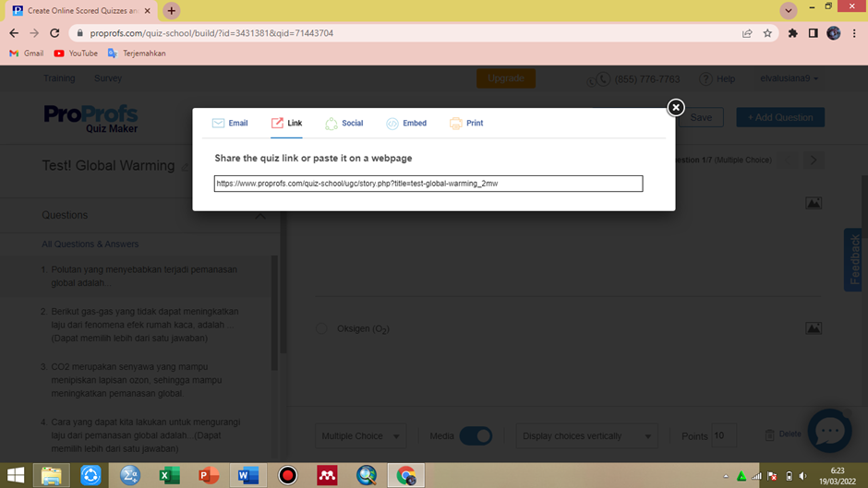Select the Oksigen (O2) radio button
Viewport: 868px width, 488px height.
[x=321, y=328]
